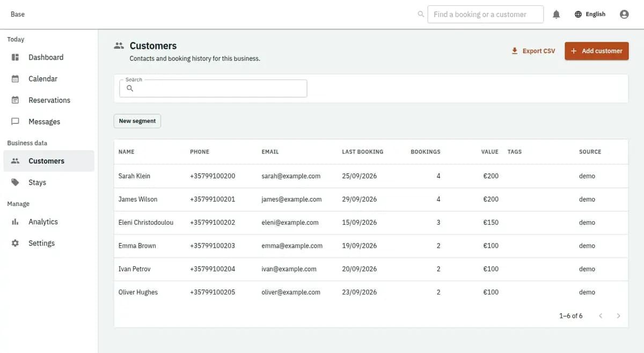This screenshot has height=353, width=644.
Task: Focus the customers Search input
Action: 213,89
